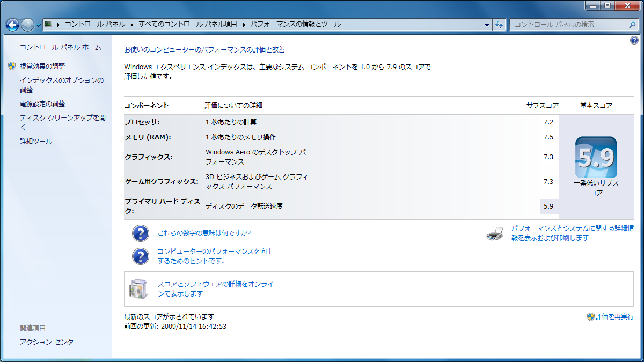Click the サブスコア column header
The image size is (644, 362).
click(x=543, y=106)
